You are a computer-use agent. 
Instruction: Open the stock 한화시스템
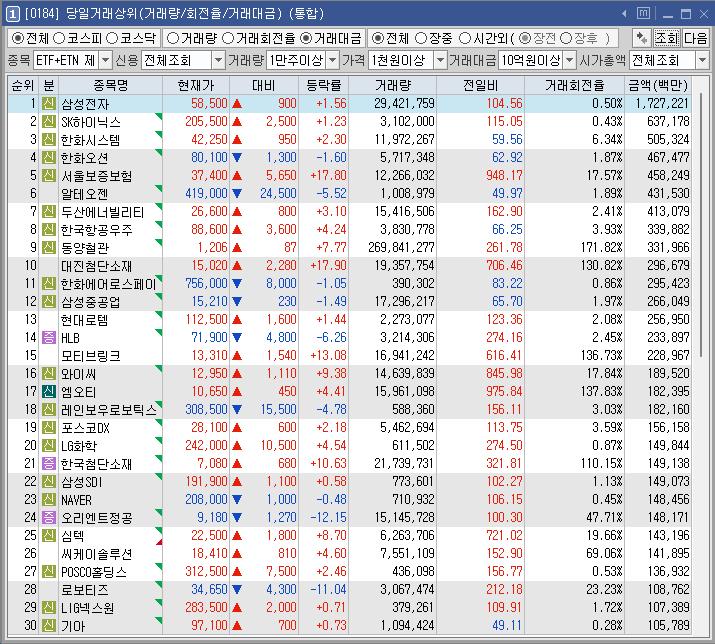point(90,140)
